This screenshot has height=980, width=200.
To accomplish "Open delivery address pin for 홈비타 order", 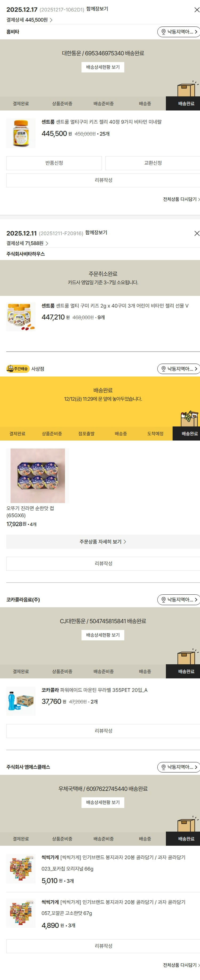I will (179, 32).
